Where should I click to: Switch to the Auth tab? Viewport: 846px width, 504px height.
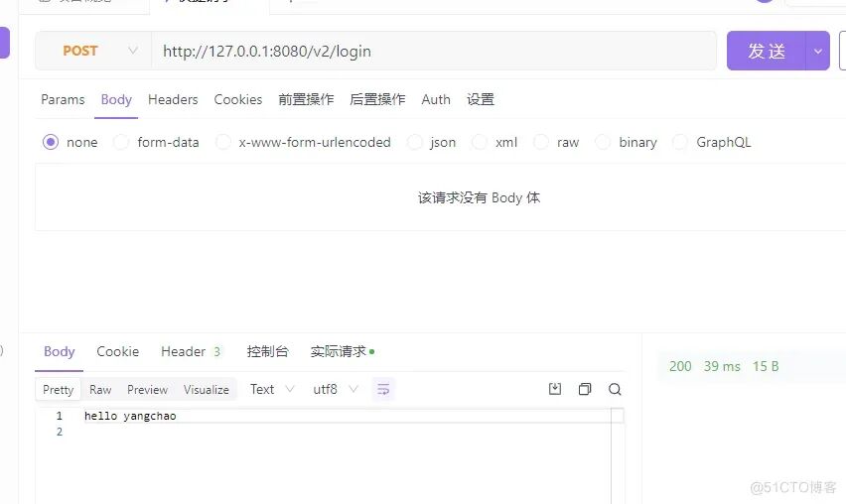435,100
